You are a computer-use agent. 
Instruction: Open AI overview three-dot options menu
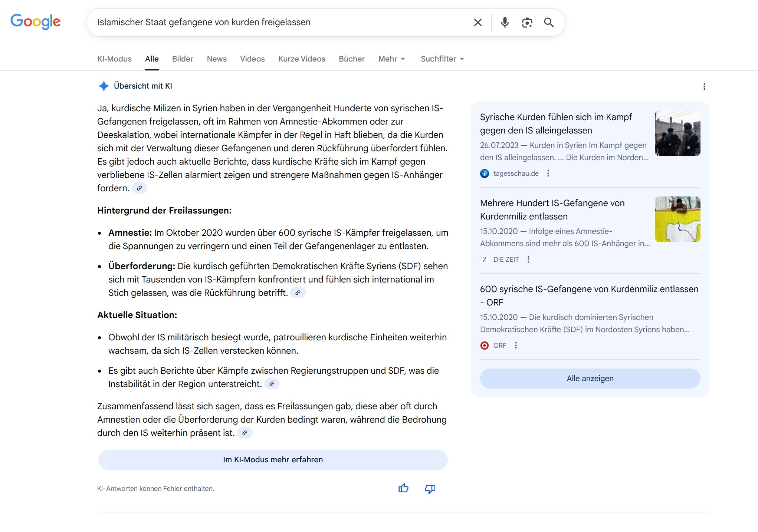[x=704, y=86]
